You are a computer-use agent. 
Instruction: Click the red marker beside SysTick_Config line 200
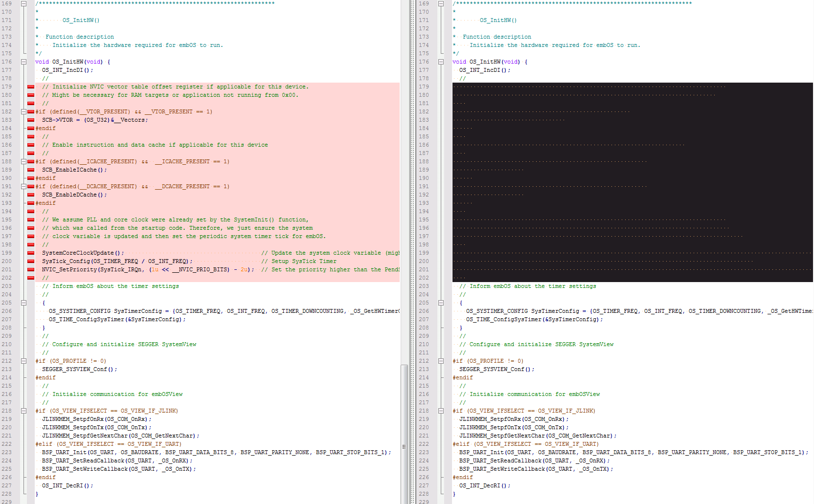coord(31,261)
